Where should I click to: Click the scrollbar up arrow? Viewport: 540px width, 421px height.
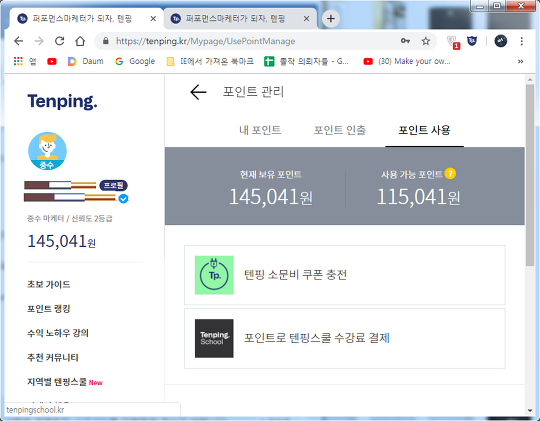click(x=530, y=80)
